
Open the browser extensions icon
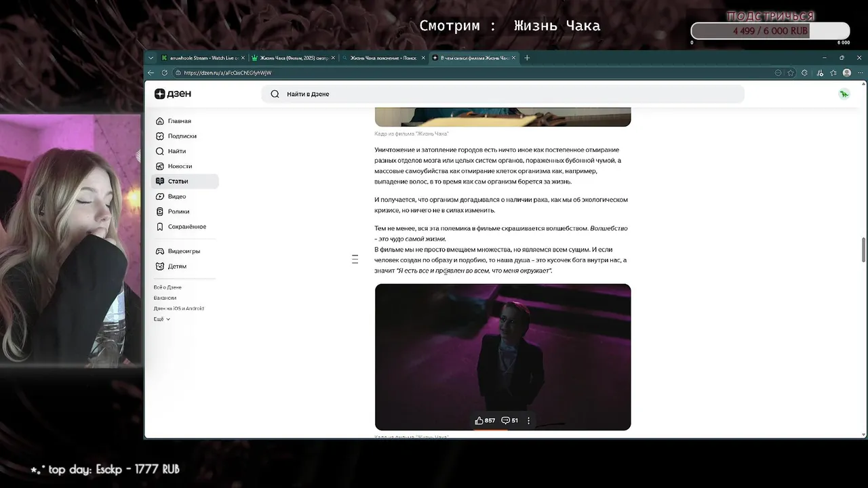tap(804, 73)
